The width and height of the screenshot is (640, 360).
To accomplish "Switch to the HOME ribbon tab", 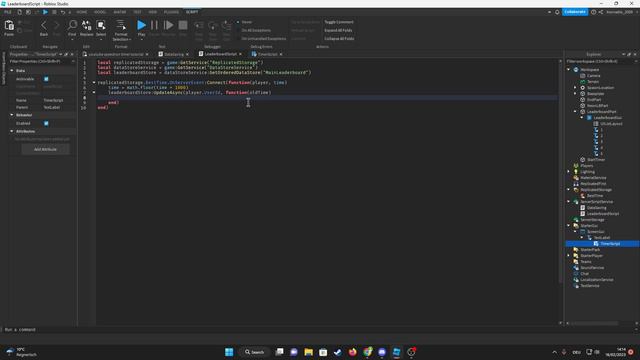I will point(82,12).
